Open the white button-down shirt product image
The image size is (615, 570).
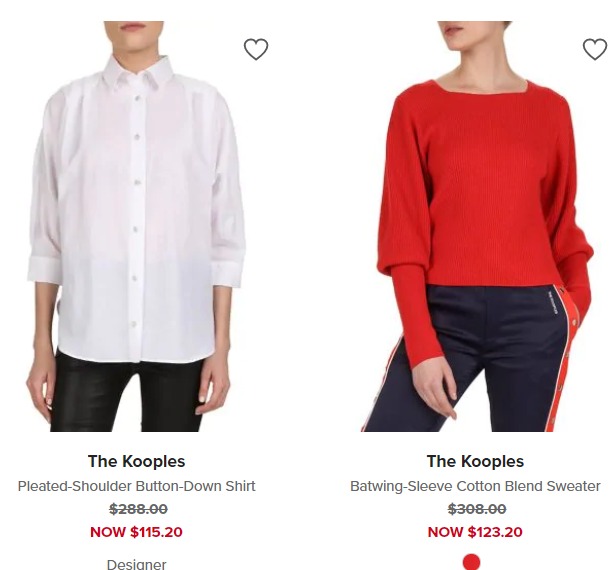point(136,226)
